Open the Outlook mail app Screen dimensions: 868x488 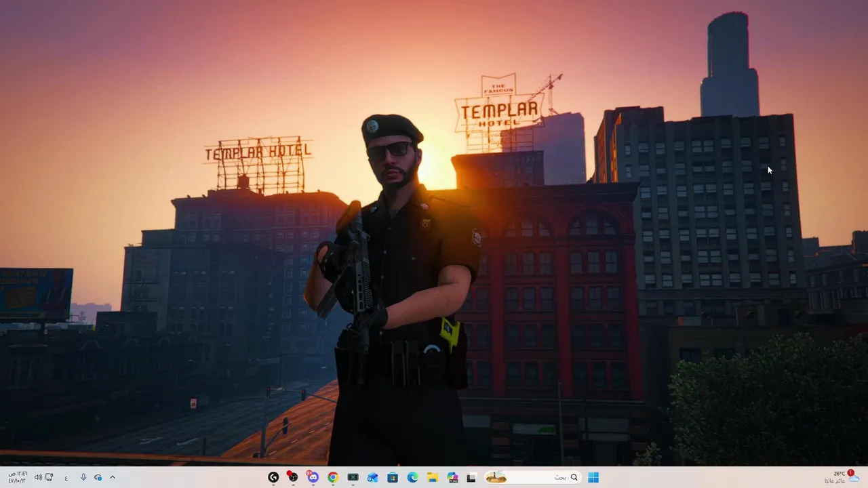click(372, 477)
